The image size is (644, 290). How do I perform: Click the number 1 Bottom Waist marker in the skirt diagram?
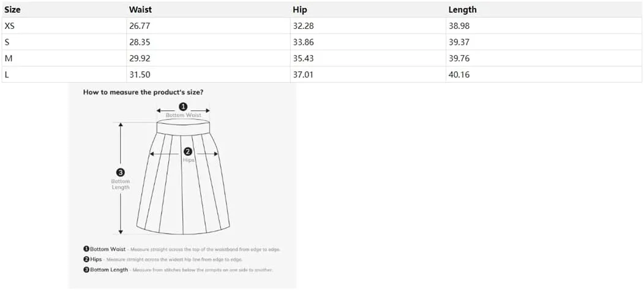click(x=184, y=107)
